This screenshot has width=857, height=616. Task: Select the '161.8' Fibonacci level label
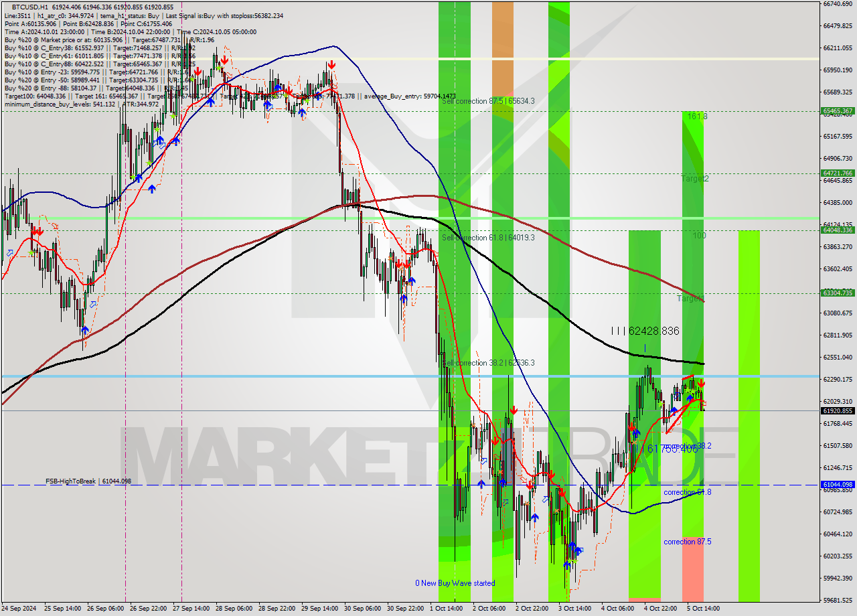coord(697,117)
